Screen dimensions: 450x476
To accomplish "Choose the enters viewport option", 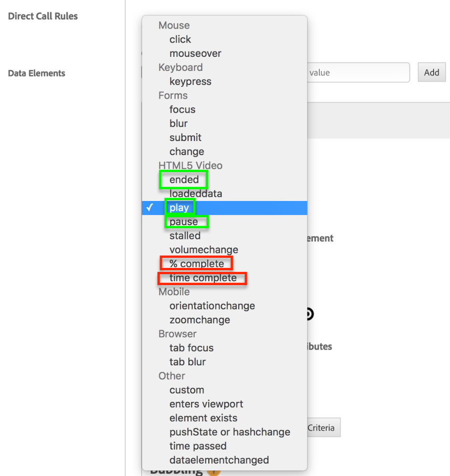I will pyautogui.click(x=206, y=404).
